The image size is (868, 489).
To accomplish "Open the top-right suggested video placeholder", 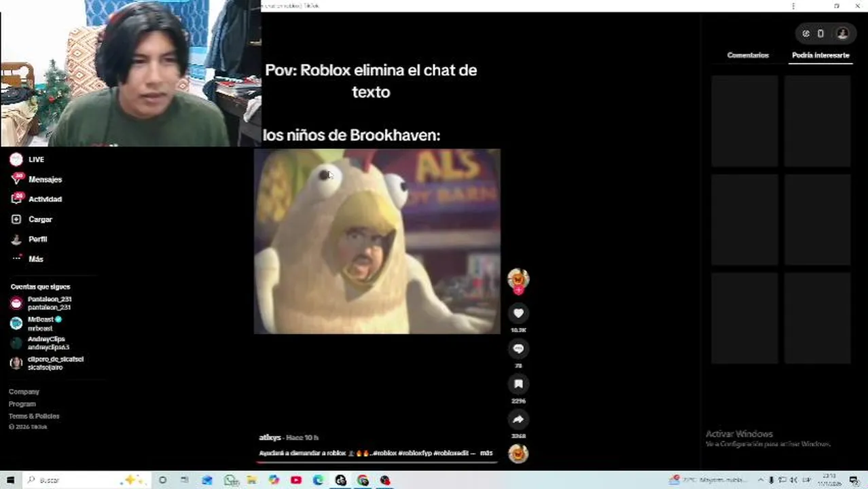I will point(818,121).
